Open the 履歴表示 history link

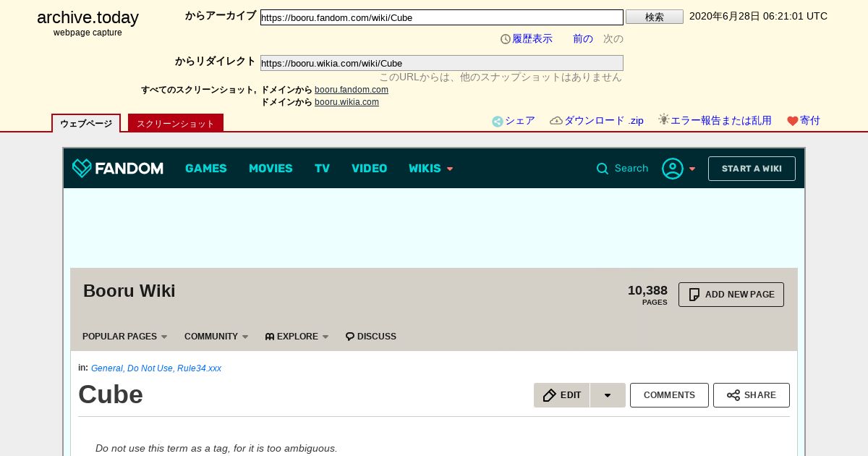(x=532, y=39)
